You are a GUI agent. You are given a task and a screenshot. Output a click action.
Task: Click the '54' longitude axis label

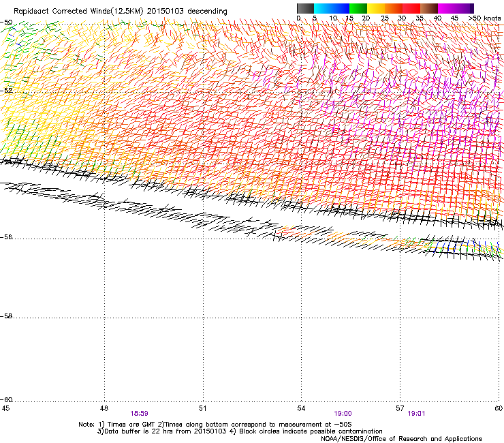pos(301,408)
